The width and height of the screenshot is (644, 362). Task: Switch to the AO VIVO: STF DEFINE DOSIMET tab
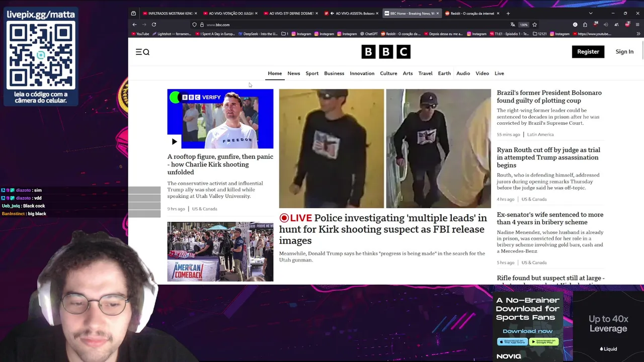point(290,14)
